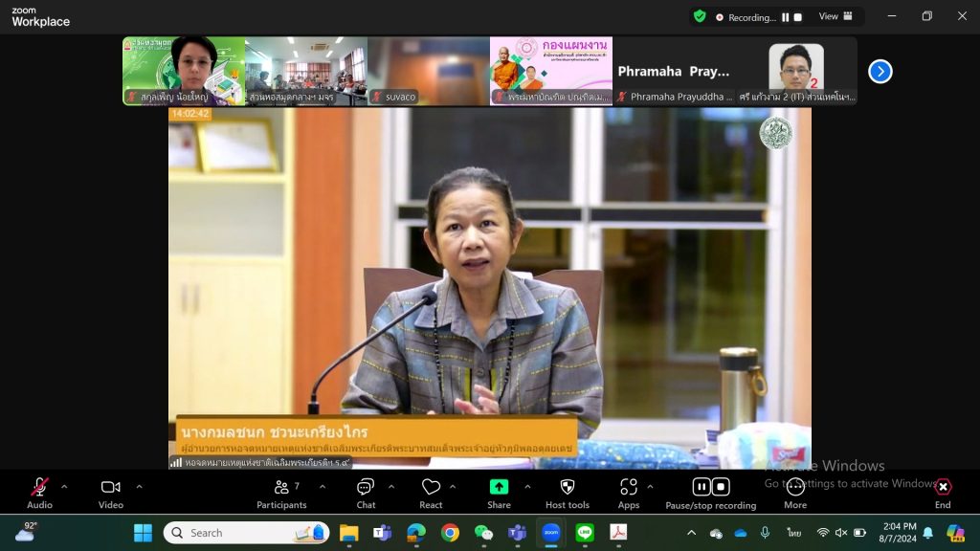Open WeChat from taskbar

(483, 533)
